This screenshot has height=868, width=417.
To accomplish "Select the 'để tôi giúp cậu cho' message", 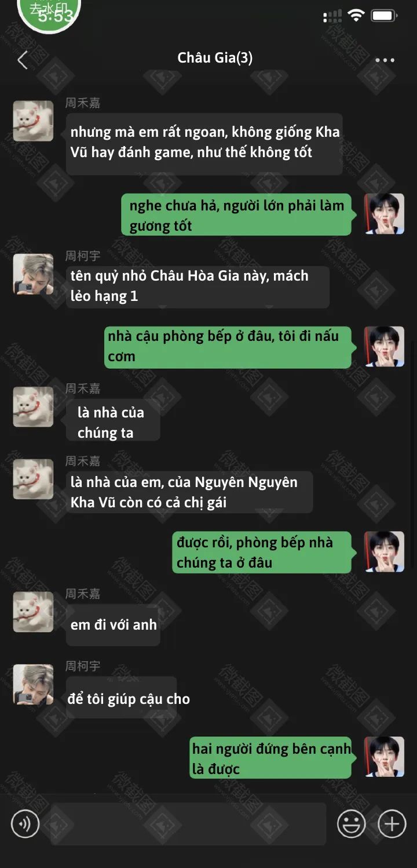I will tap(122, 698).
